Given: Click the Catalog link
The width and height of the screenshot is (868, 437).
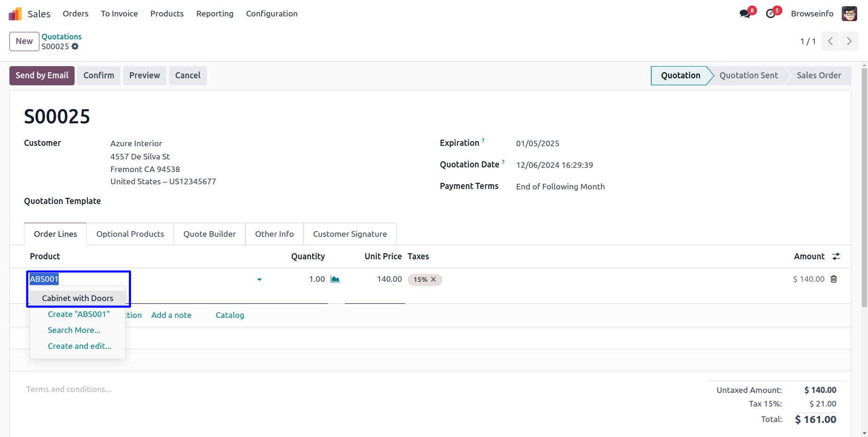Looking at the screenshot, I should [x=230, y=315].
